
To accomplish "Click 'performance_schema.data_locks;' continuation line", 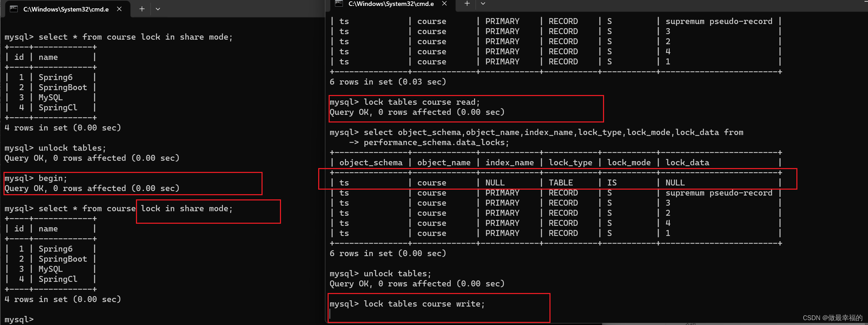I will pyautogui.click(x=436, y=142).
